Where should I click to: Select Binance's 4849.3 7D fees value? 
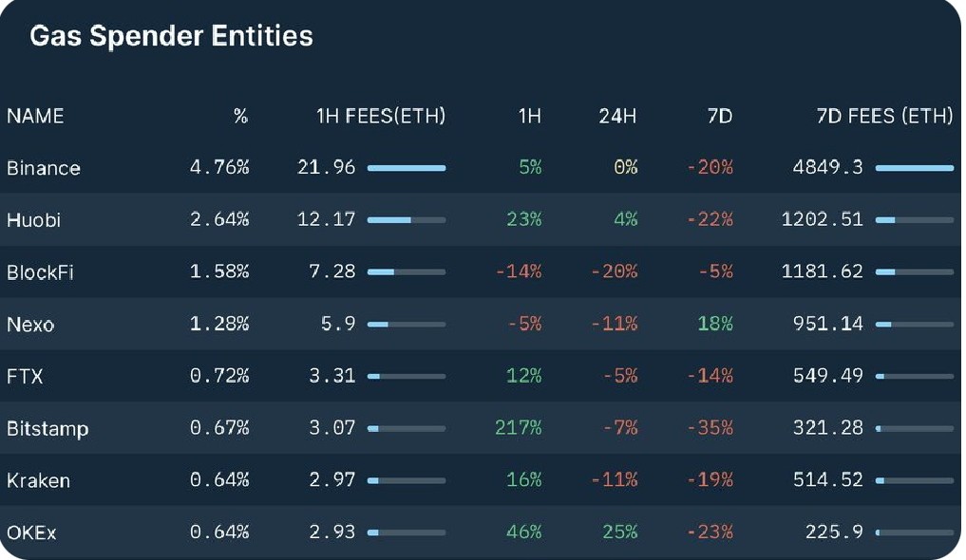click(x=828, y=167)
